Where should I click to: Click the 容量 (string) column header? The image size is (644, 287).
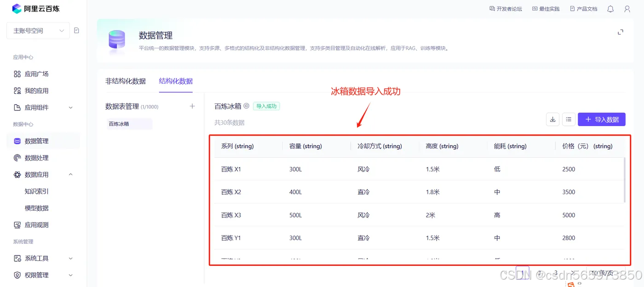coord(305,146)
